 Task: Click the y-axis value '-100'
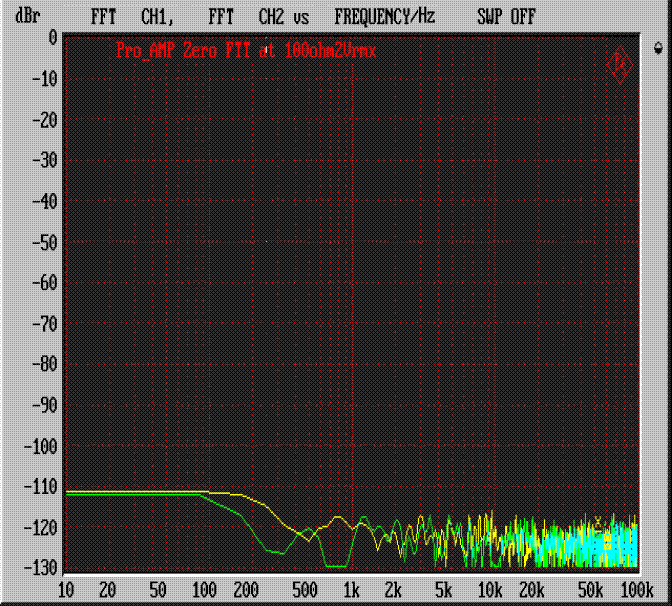41,447
